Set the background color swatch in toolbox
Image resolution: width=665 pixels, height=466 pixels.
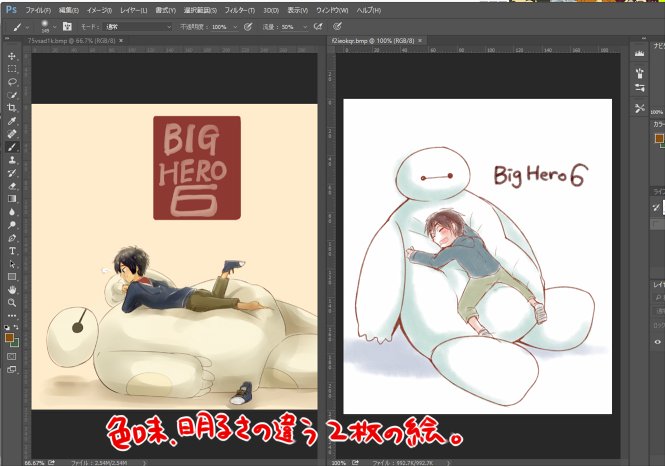[x=15, y=343]
